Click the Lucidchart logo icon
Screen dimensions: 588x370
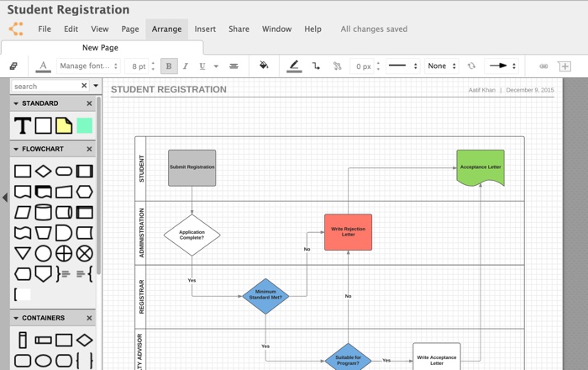16,29
